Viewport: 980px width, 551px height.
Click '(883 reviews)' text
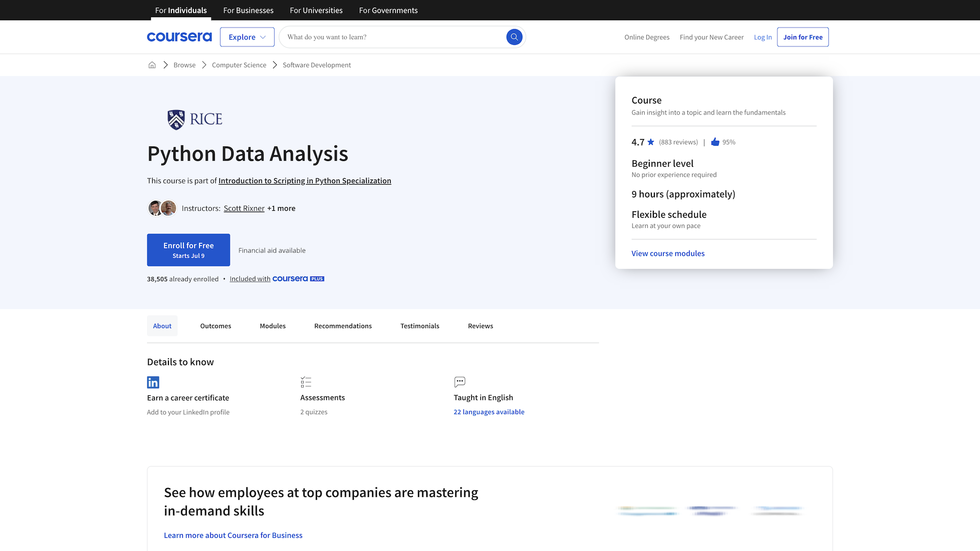click(678, 142)
